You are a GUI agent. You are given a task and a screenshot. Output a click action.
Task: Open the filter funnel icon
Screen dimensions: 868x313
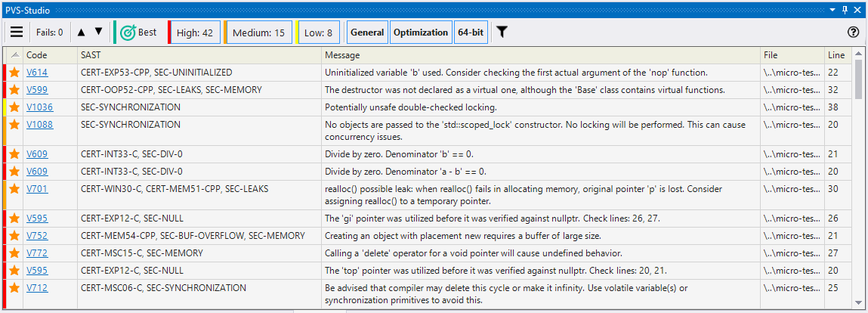coord(502,33)
